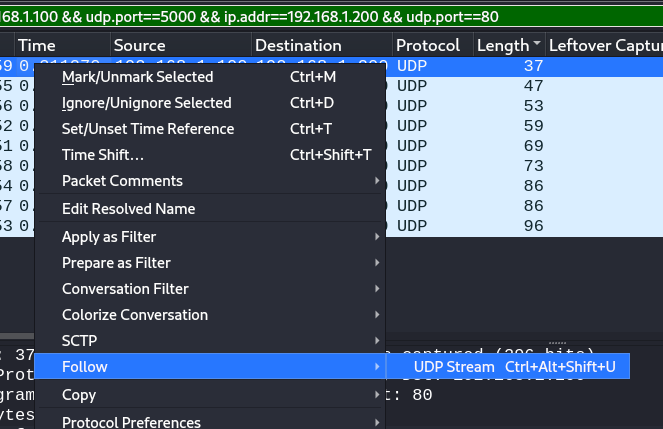This screenshot has width=663, height=429.
Task: Choose Ignore/Unignore Selected option
Action: [146, 103]
